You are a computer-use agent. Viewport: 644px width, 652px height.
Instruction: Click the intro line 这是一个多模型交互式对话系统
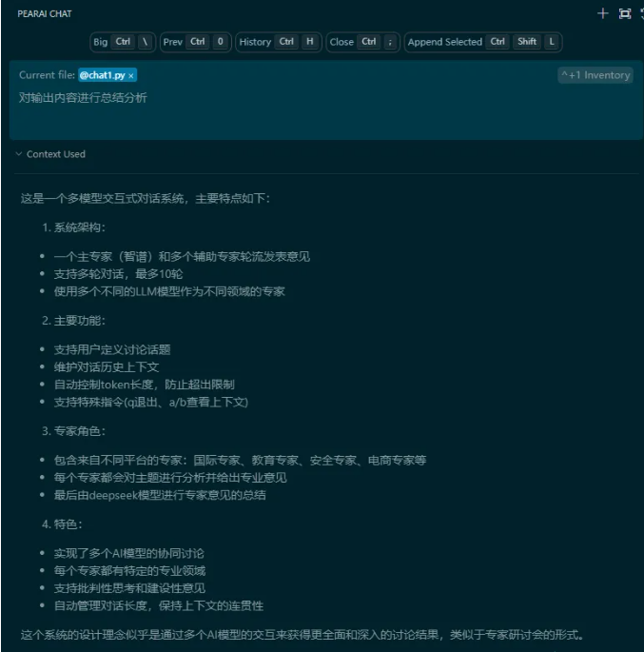click(x=146, y=198)
